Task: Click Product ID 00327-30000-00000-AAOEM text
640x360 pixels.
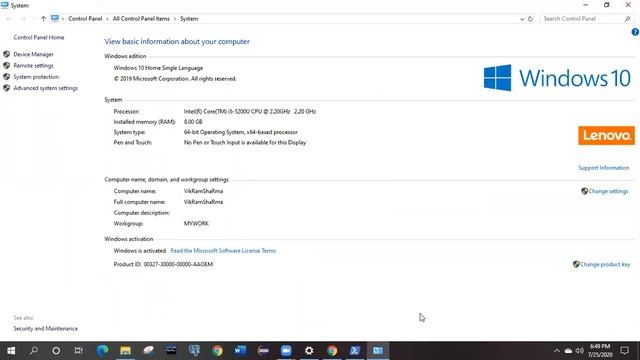Action: (163, 264)
